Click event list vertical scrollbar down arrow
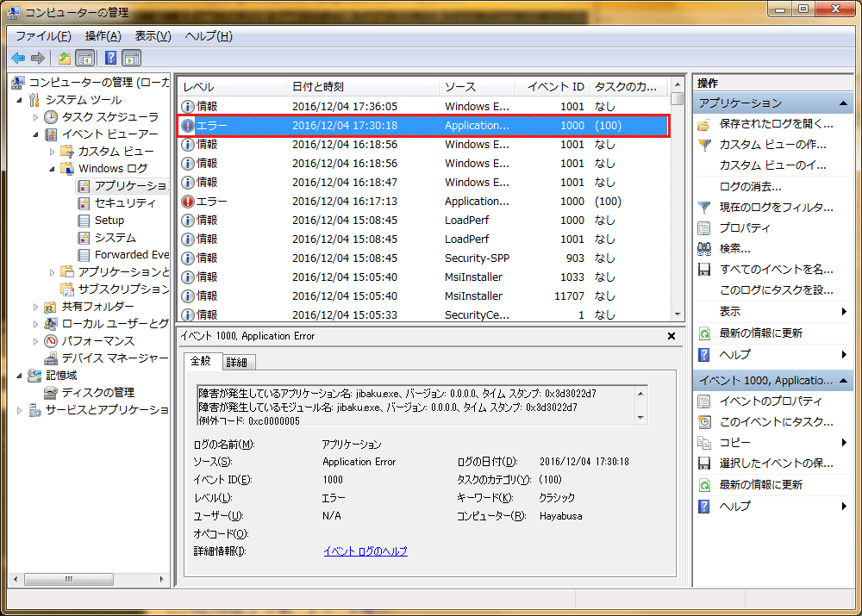The height and width of the screenshot is (616, 862). 678,314
